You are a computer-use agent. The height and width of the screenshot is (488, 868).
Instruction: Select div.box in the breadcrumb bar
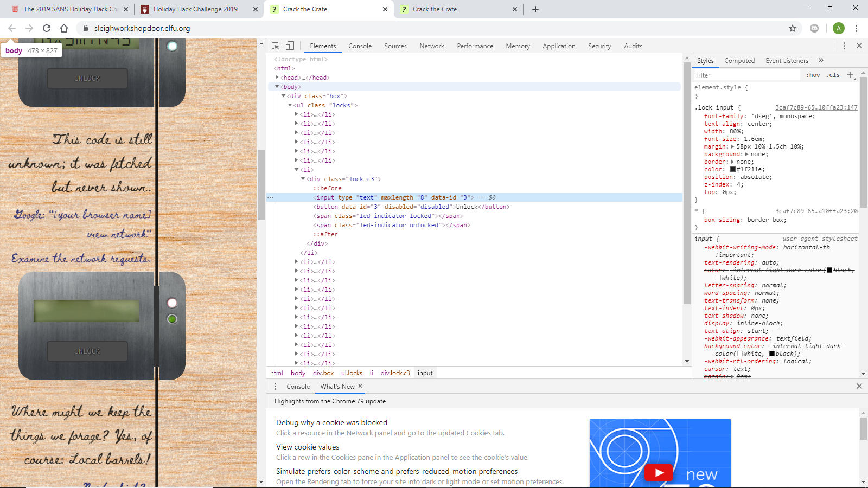(323, 373)
